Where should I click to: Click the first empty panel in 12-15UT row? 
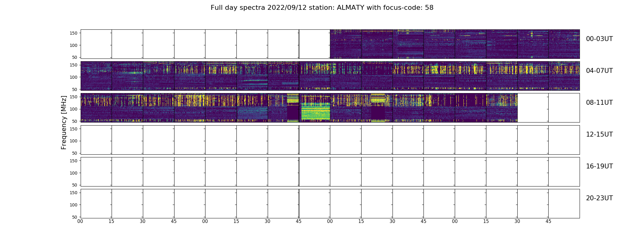tap(96, 140)
